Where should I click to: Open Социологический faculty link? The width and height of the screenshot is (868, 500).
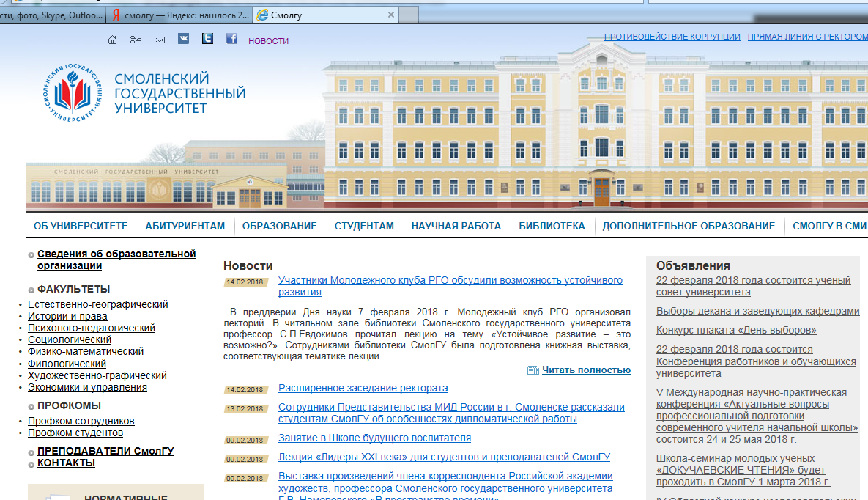pos(70,339)
